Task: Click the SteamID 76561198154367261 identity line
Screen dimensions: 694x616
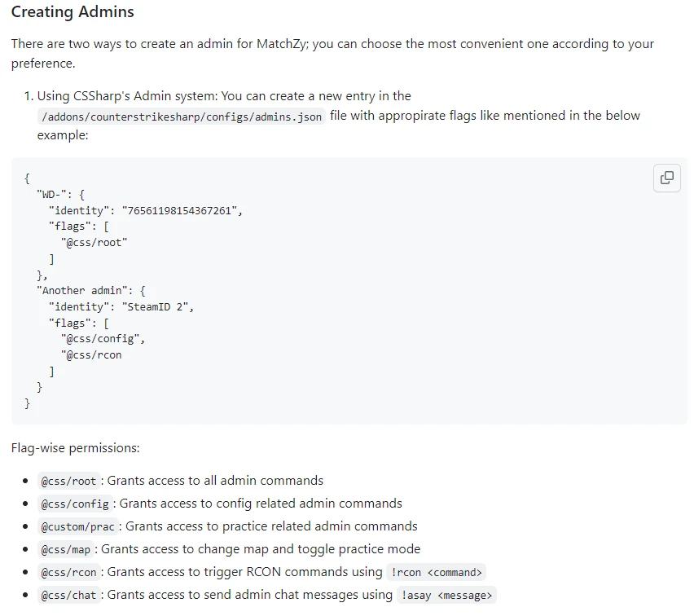Action: [147, 209]
